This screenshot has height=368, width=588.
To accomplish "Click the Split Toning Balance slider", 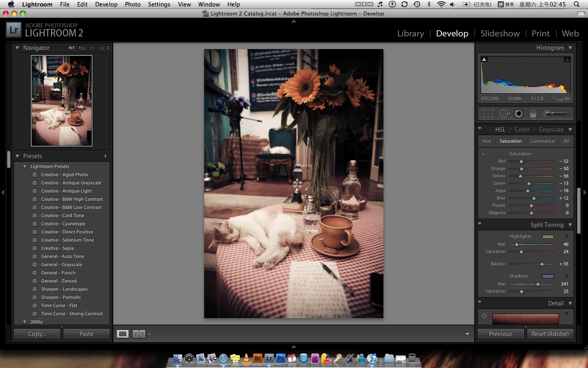I will pos(531,264).
